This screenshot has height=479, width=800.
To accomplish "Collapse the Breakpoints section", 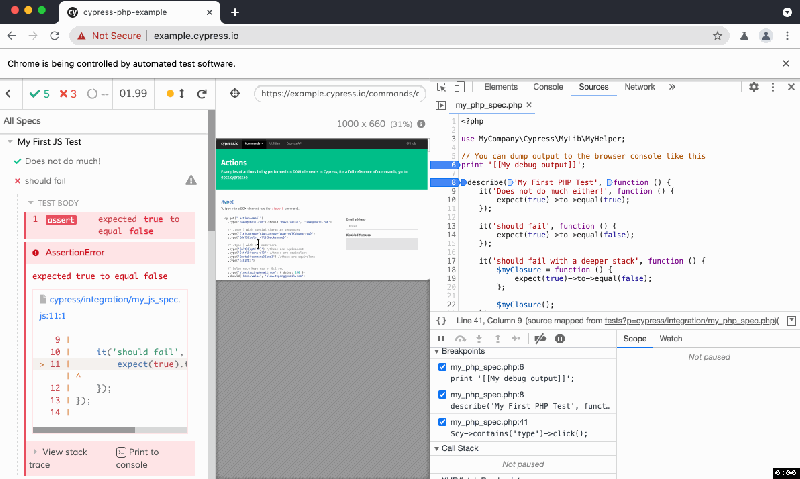I will (437, 351).
